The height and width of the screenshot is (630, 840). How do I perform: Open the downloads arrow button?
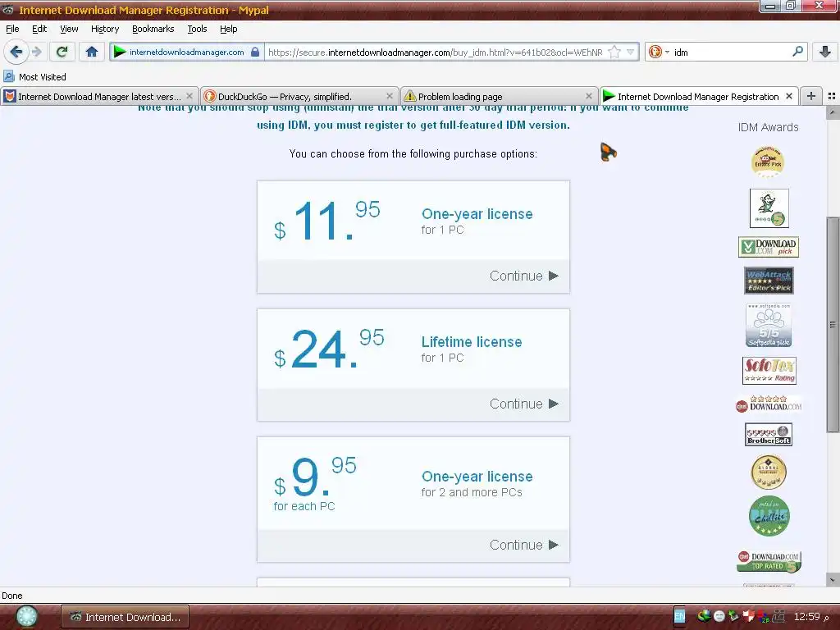click(x=825, y=52)
